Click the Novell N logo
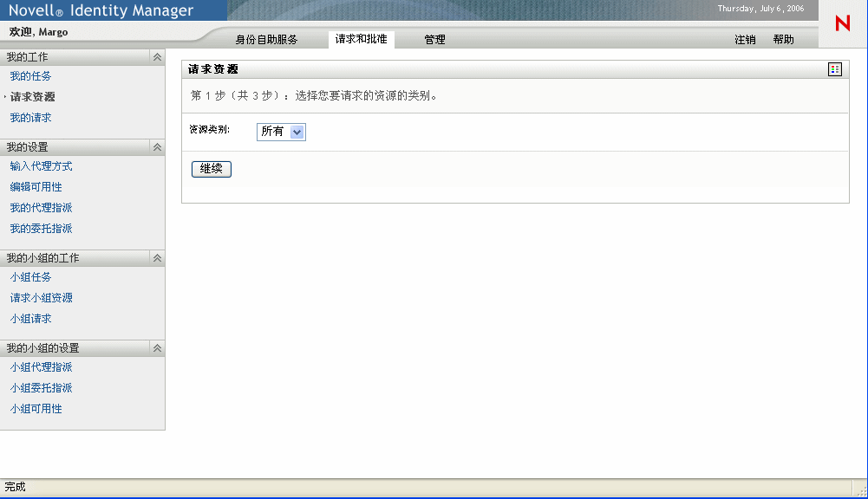Viewport: 868px width, 499px height. point(840,23)
